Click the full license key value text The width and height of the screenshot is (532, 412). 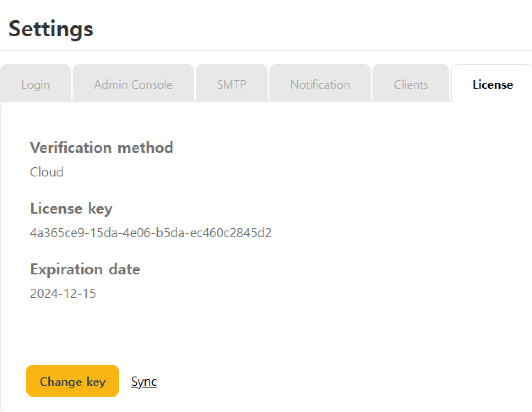(151, 233)
